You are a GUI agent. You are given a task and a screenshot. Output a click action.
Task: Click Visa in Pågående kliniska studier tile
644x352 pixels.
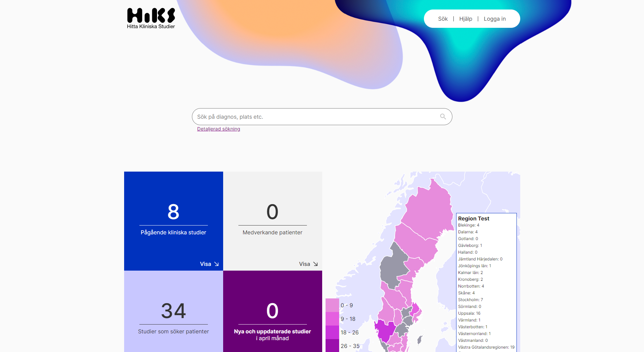[x=206, y=264]
